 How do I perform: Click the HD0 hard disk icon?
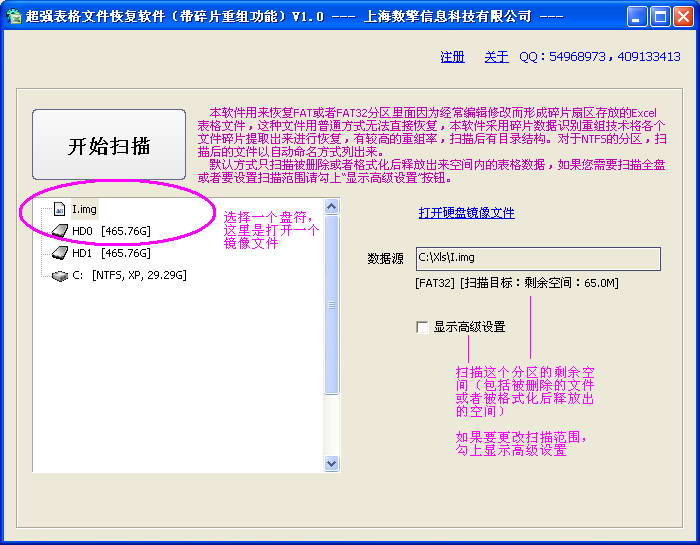[x=60, y=231]
